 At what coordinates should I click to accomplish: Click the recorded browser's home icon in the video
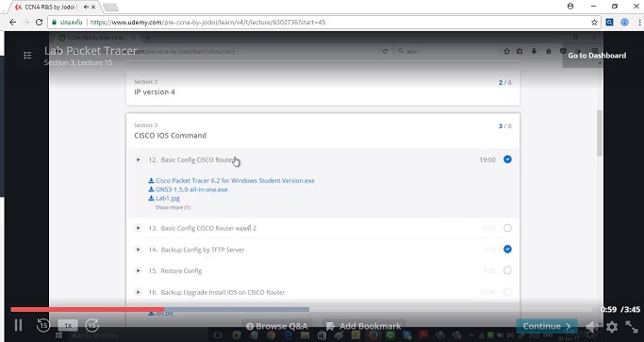tap(549, 51)
